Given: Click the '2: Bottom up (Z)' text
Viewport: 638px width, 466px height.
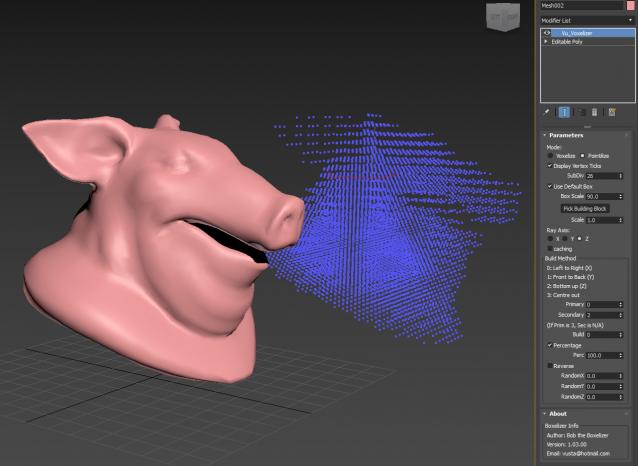Looking at the screenshot, I should 565,286.
